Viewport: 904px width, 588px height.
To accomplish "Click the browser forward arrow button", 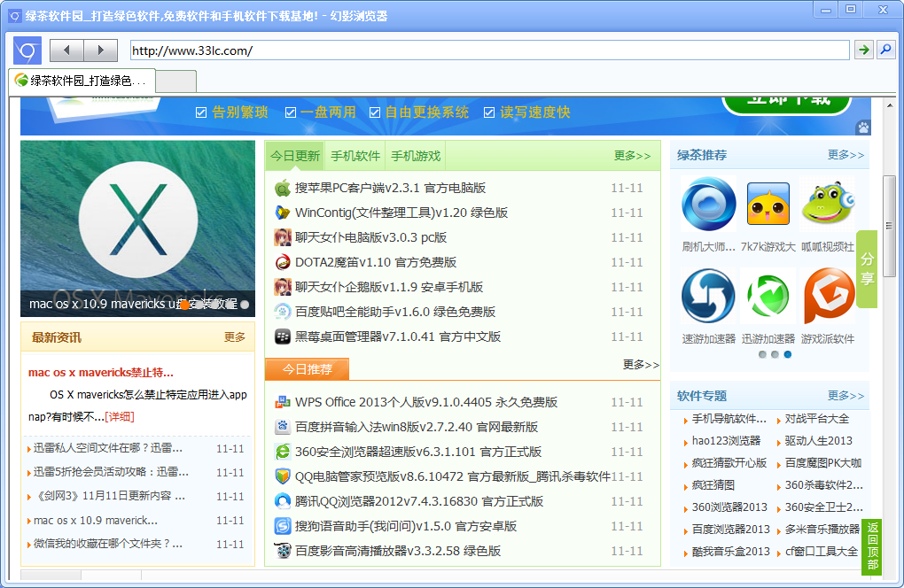I will [x=100, y=50].
